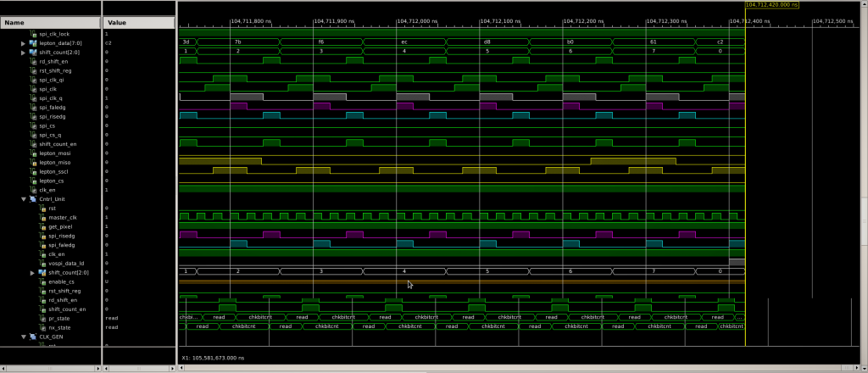Viewport: 868px width, 373px height.
Task: Select the lepton_miso signal name
Action: tap(55, 162)
